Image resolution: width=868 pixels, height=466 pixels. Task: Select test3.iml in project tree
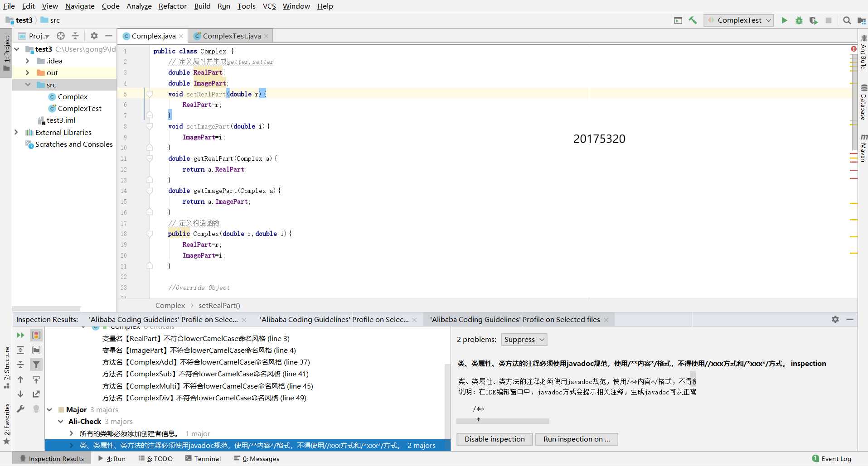(x=61, y=120)
